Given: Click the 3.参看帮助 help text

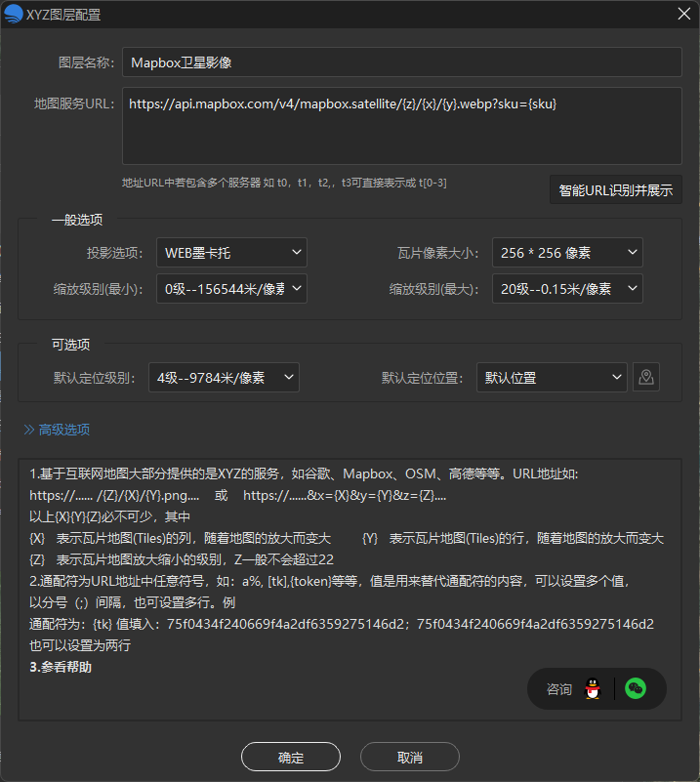Looking at the screenshot, I should (x=61, y=667).
